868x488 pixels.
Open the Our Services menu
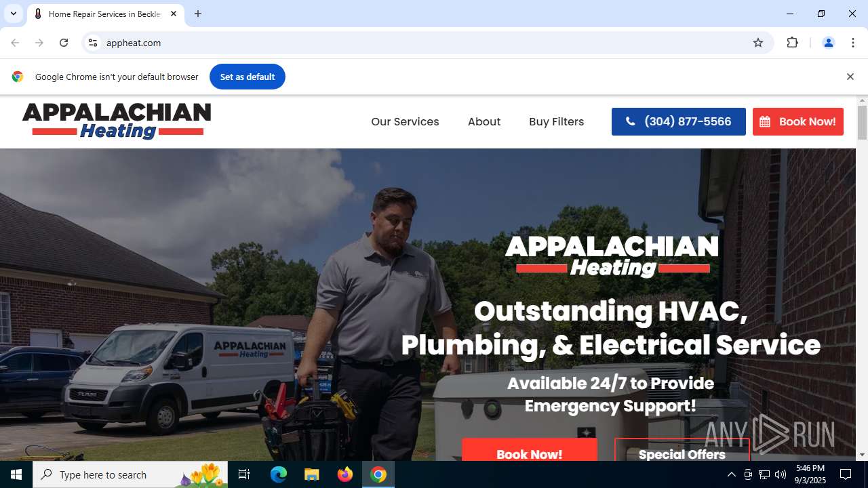pos(405,122)
